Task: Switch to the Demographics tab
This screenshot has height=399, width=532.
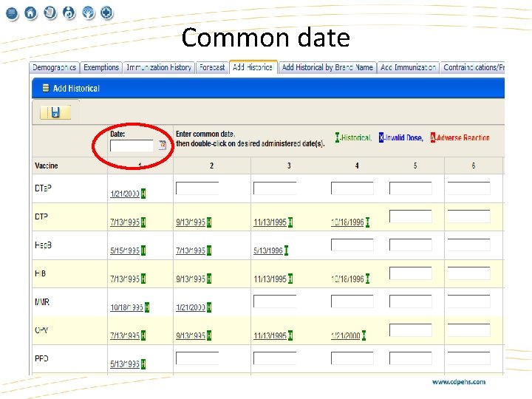Action: (x=54, y=67)
